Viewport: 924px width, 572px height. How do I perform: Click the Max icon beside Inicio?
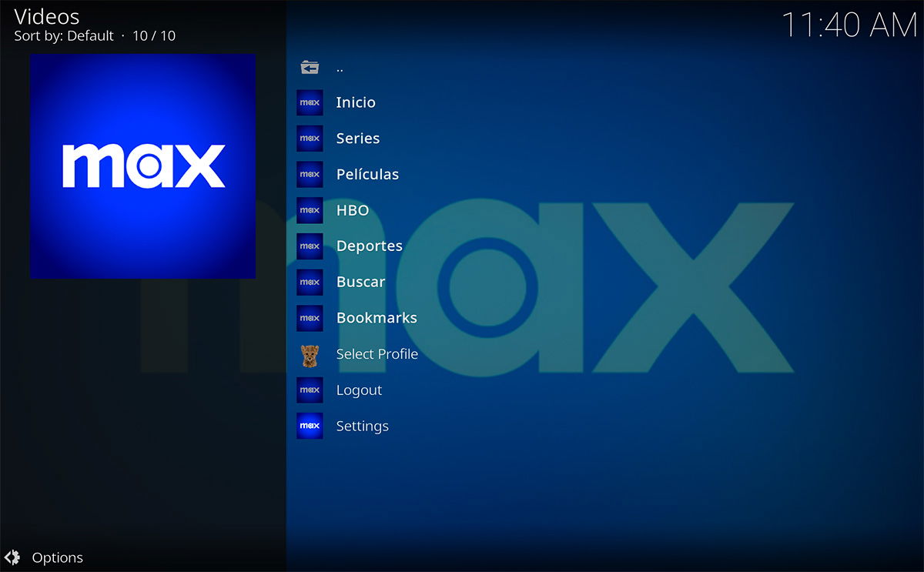(310, 102)
